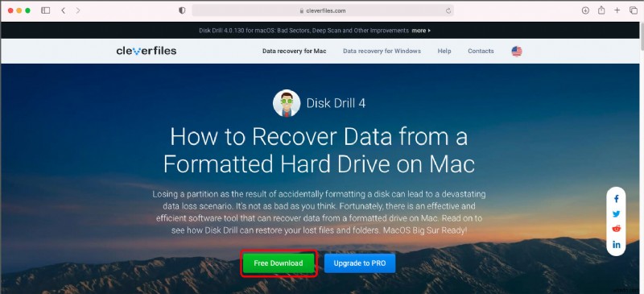Toggle the Safari sidebar icon
Viewport: 644px width, 294px height.
(46, 10)
